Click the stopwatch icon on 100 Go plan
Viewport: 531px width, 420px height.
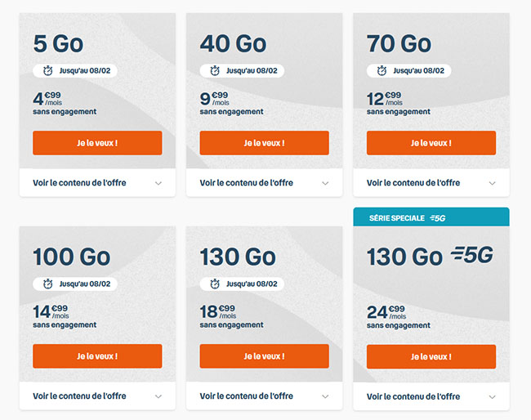(x=47, y=284)
